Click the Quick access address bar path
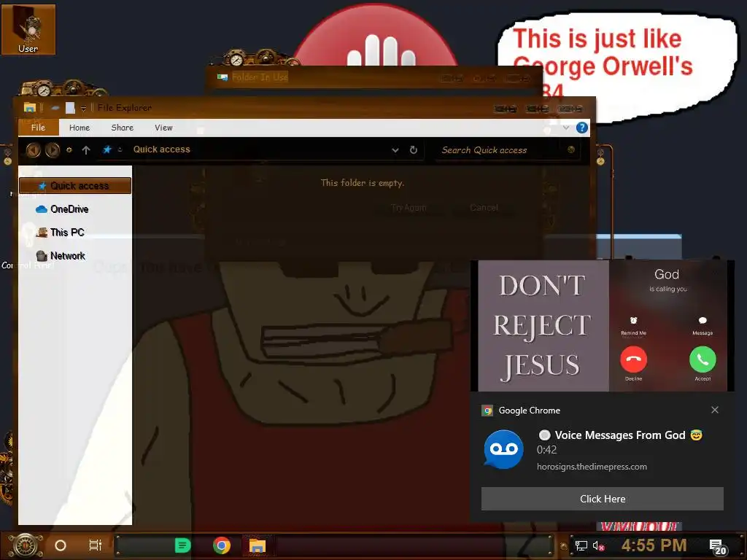The width and height of the screenshot is (747, 560). pos(161,149)
